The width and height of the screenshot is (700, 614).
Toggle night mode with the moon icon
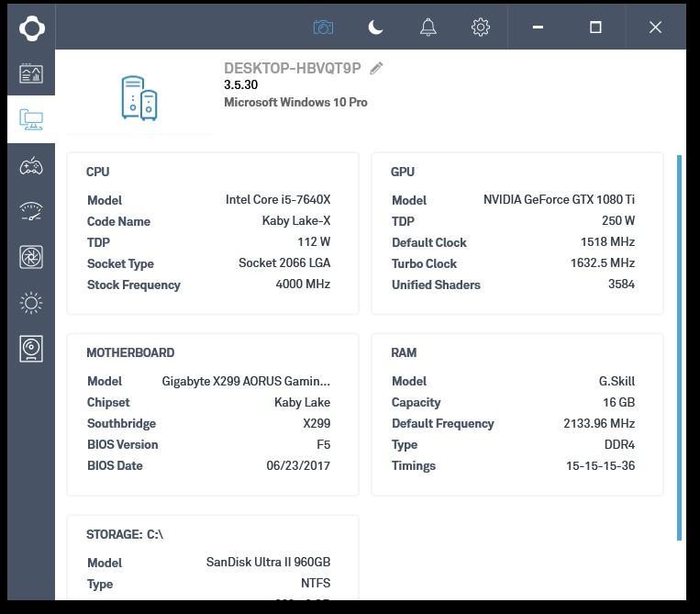pyautogui.click(x=375, y=28)
